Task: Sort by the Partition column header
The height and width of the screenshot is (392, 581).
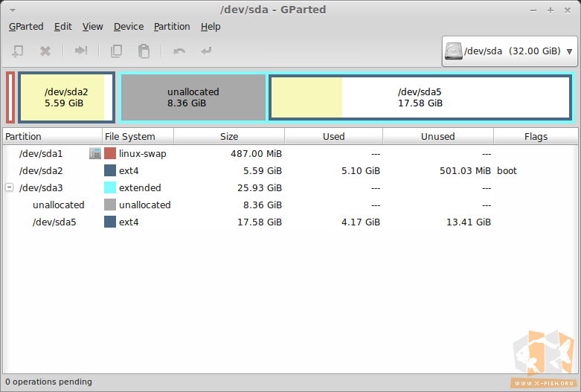Action: 52,136
